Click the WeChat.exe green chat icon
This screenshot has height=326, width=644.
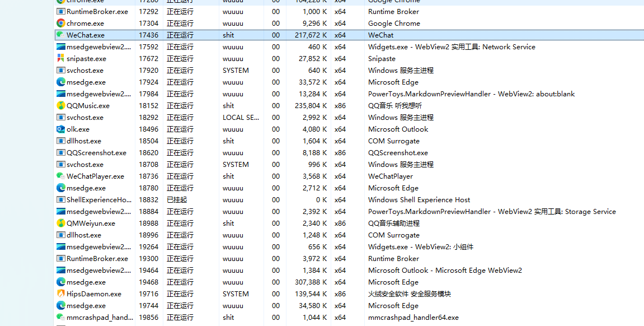pyautogui.click(x=61, y=35)
